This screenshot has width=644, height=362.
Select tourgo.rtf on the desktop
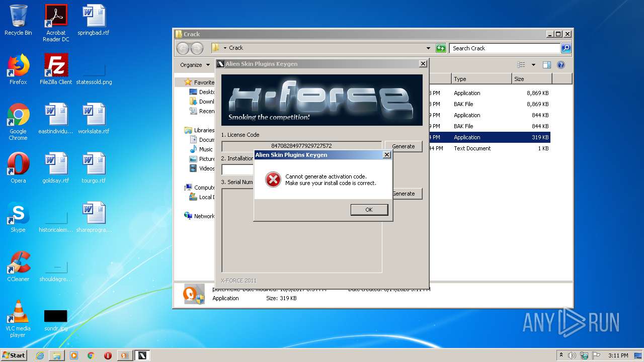click(94, 168)
